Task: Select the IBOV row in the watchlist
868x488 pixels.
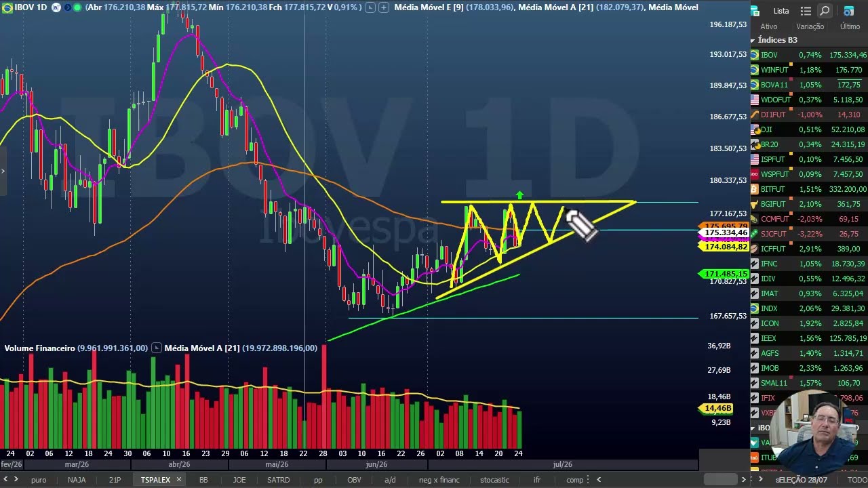Action: point(808,55)
